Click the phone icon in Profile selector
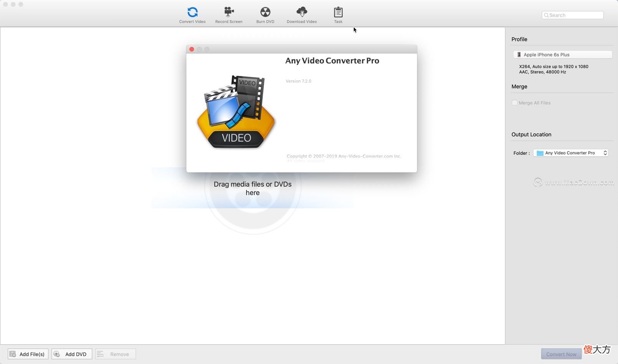This screenshot has height=364, width=618. (519, 55)
